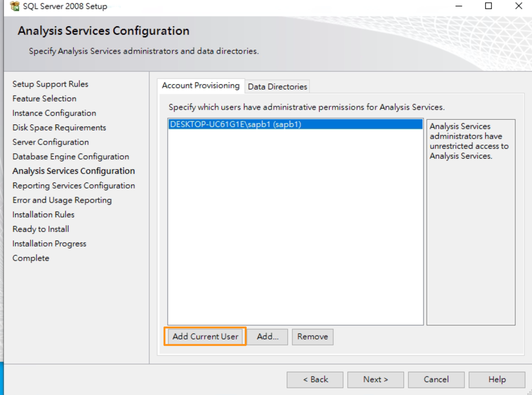The image size is (532, 395).
Task: Select Database Engine Configuration step
Action: tap(70, 156)
